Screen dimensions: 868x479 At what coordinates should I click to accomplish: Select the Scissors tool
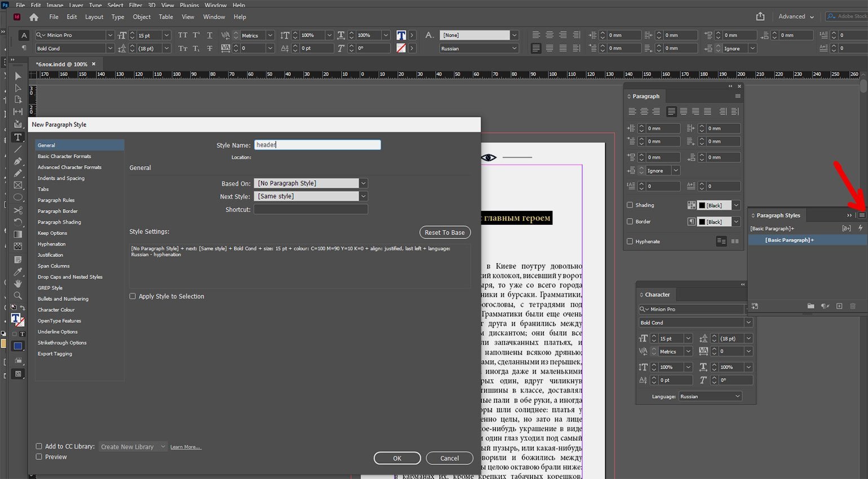[17, 210]
